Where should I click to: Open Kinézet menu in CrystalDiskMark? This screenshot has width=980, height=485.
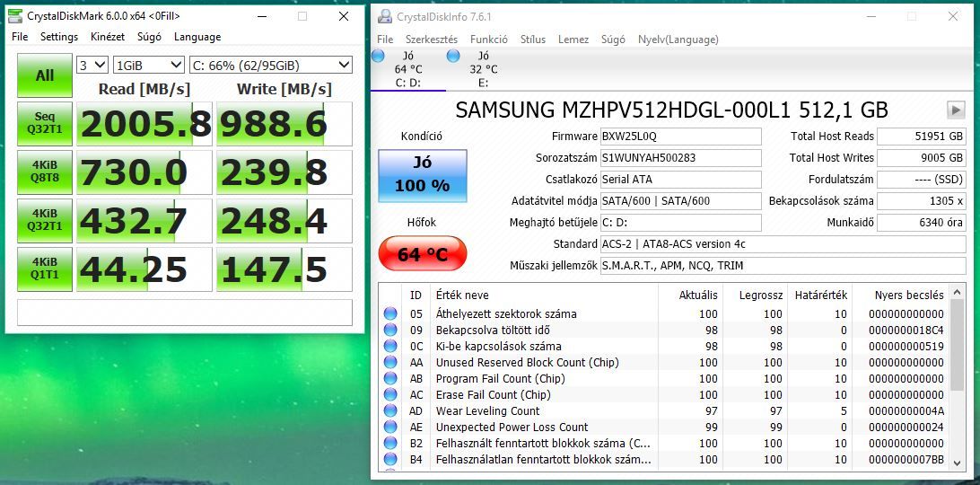tap(108, 37)
